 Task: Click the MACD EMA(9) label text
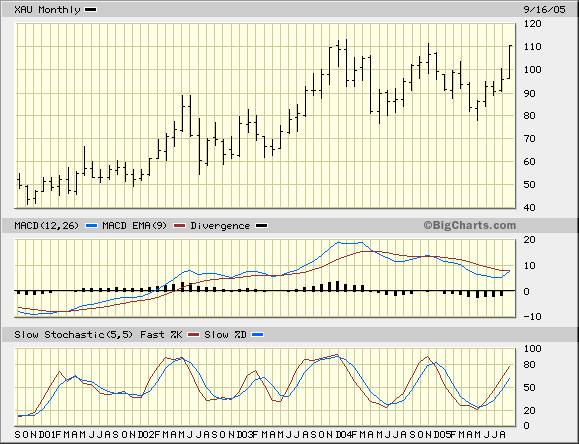click(x=134, y=225)
